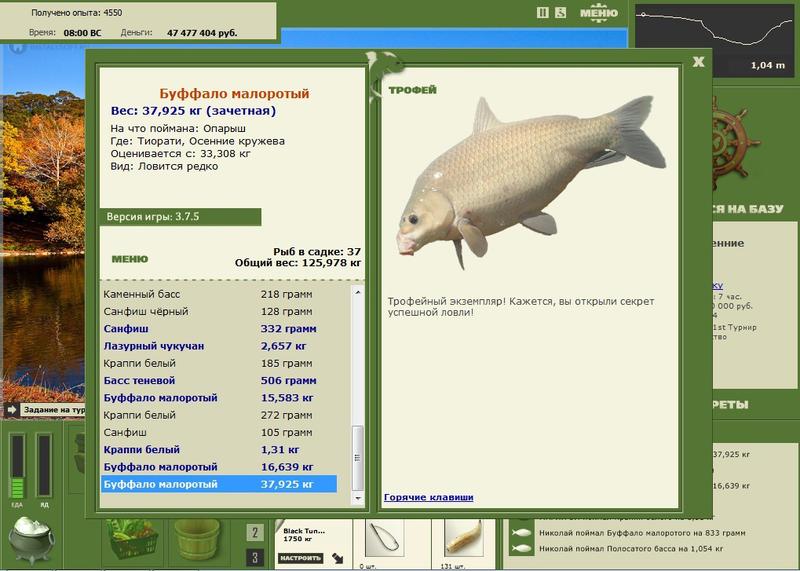The image size is (800, 571).
Task: Click the Black Tun... 1750 кг tackle label
Action: pos(304,535)
